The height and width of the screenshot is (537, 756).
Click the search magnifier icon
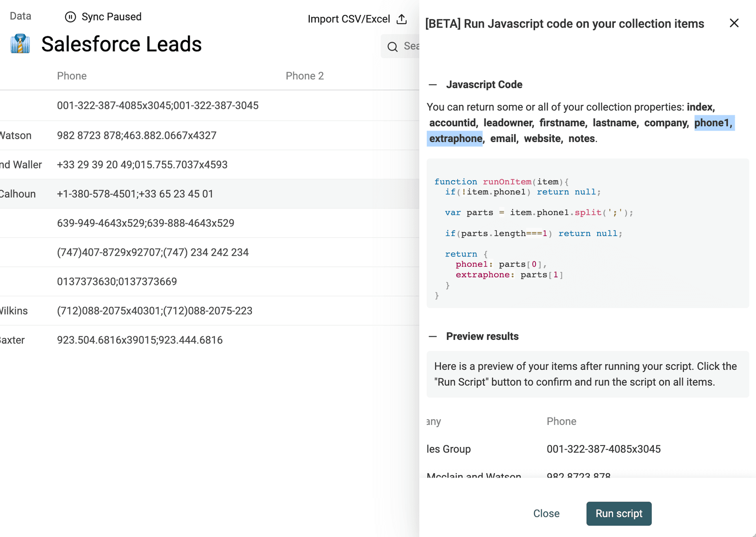coord(392,47)
